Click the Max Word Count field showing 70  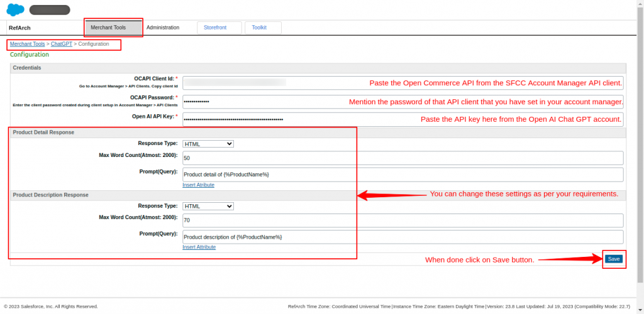(x=402, y=220)
